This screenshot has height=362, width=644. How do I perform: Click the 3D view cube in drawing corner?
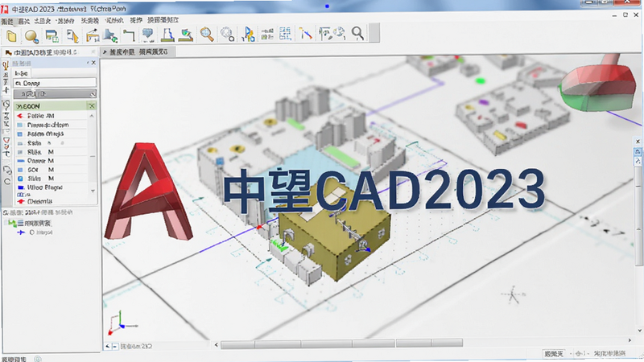(598, 87)
